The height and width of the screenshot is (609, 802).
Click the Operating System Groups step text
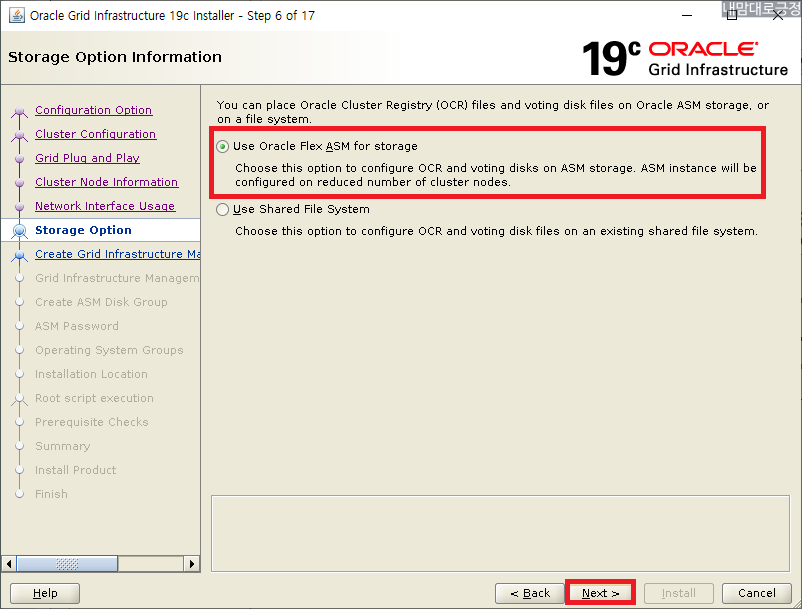109,350
